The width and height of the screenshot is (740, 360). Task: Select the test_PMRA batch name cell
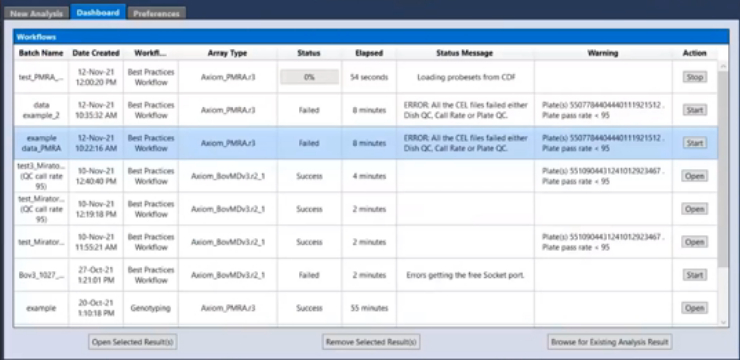click(41, 77)
